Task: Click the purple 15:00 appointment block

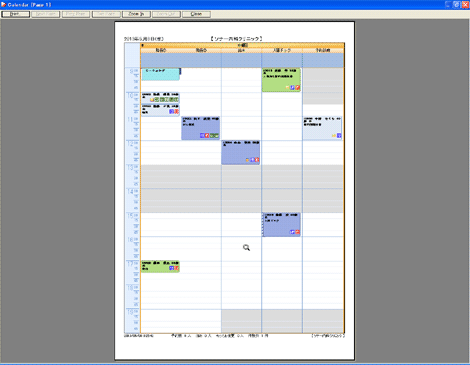Action: (x=281, y=225)
